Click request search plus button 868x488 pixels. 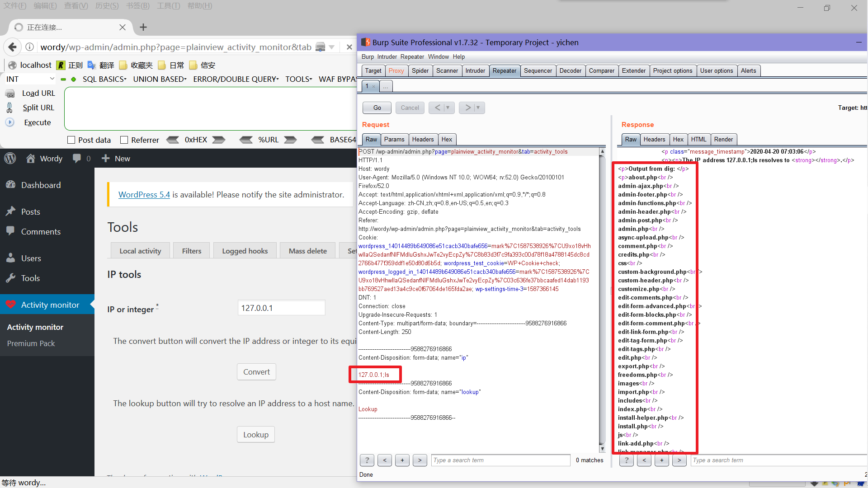pos(402,460)
